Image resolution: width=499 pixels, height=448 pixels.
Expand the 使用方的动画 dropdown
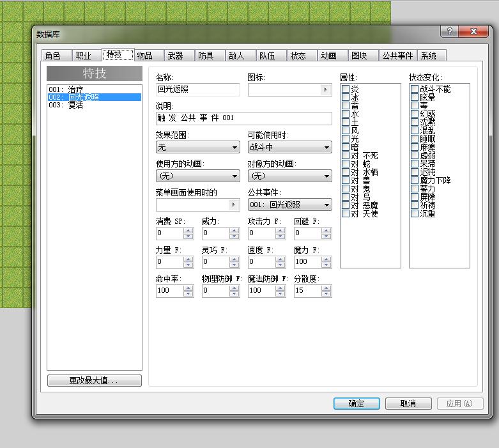point(197,176)
